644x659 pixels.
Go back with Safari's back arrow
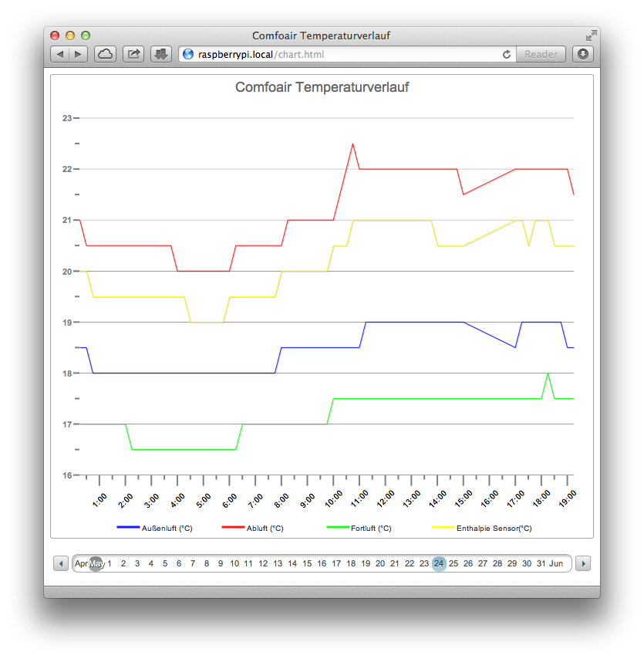(59, 54)
